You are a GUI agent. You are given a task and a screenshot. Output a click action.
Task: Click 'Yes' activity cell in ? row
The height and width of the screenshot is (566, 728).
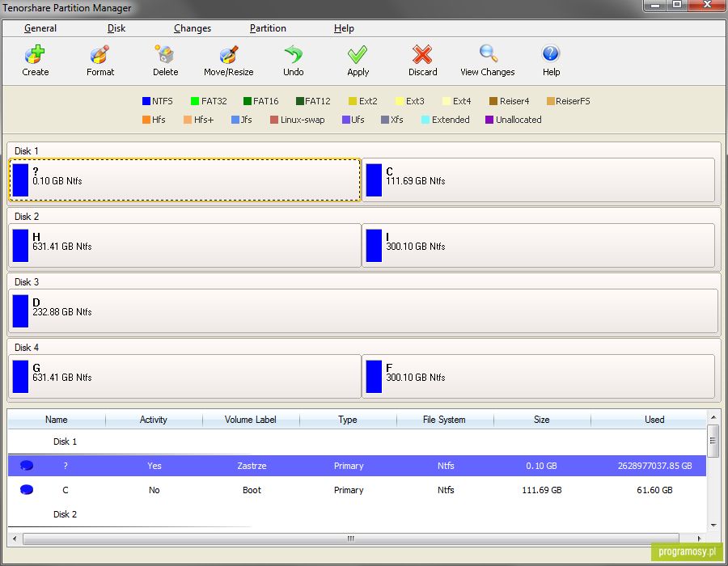tap(154, 466)
